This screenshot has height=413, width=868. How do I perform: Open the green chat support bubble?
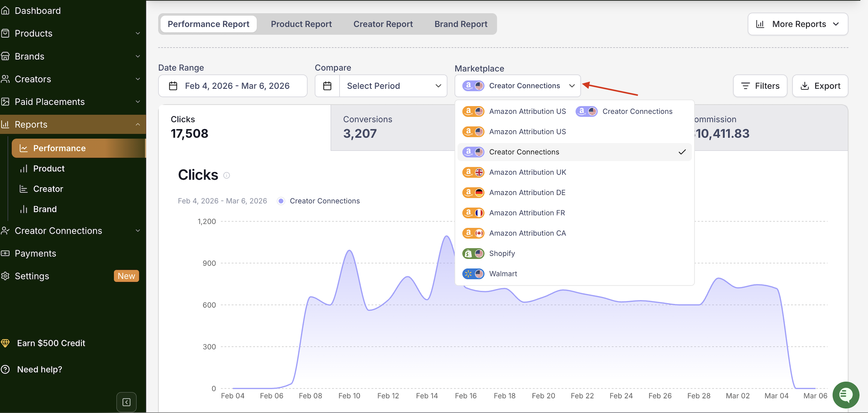point(845,394)
